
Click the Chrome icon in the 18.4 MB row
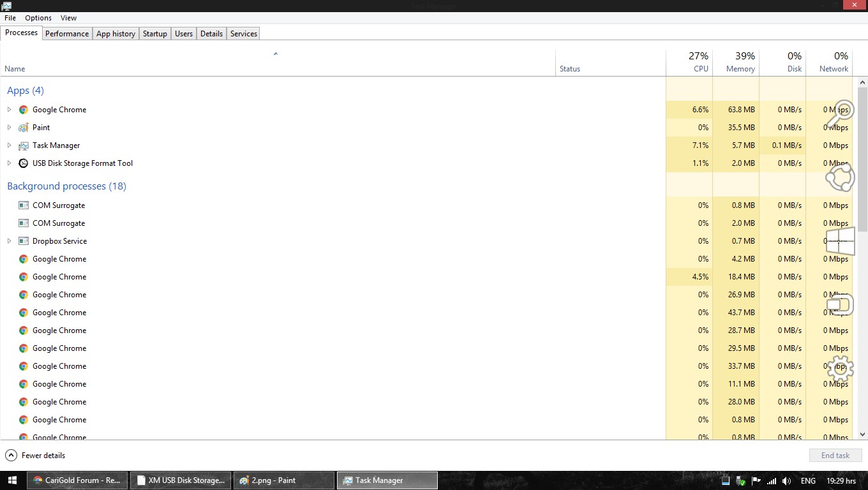pyautogui.click(x=24, y=277)
